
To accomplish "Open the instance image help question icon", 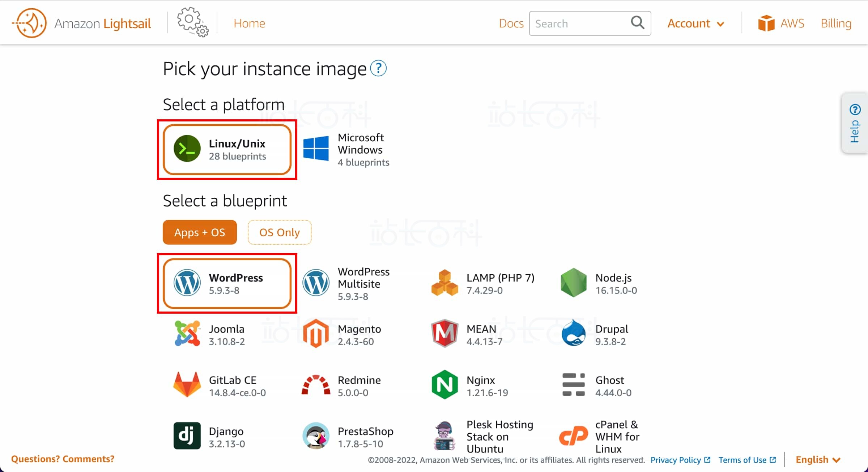I will (x=378, y=68).
